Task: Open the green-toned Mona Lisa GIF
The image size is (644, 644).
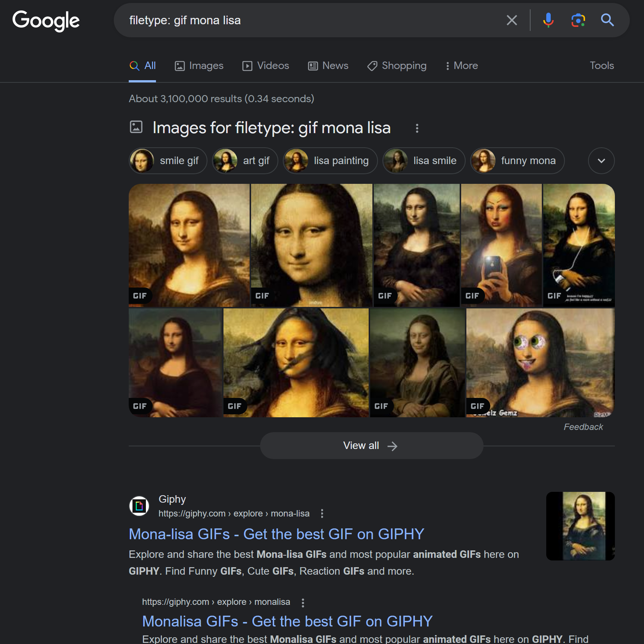Action: tap(418, 363)
